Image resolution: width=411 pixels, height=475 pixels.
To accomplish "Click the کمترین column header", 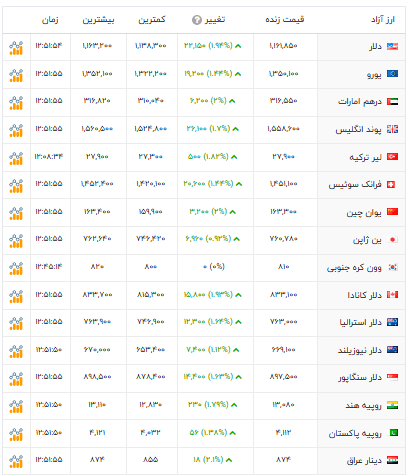I will pos(152,20).
